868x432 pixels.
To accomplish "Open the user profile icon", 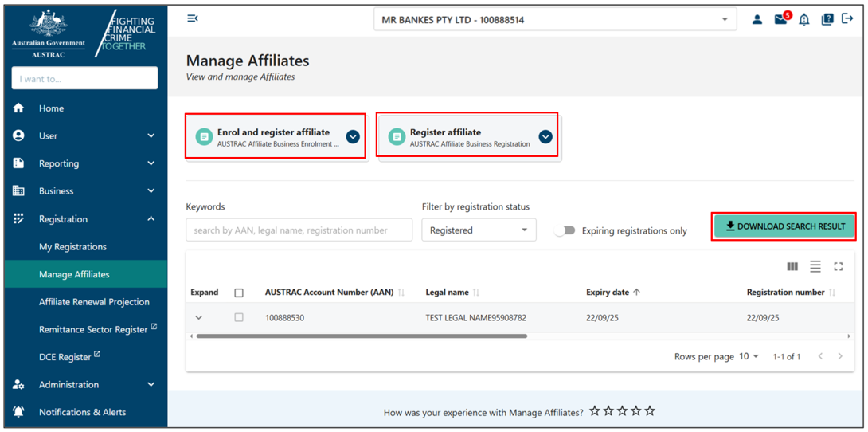I will coord(757,20).
